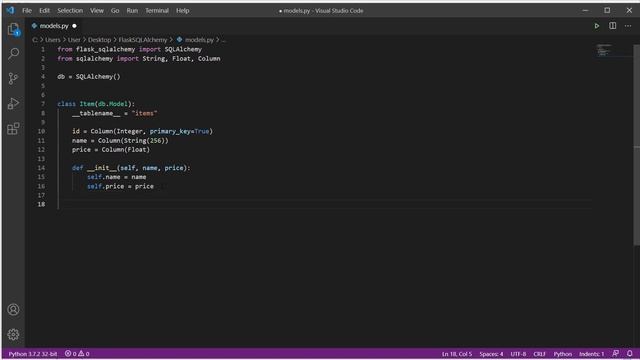Open the Search view in activity bar
640x360 pixels.
13,53
